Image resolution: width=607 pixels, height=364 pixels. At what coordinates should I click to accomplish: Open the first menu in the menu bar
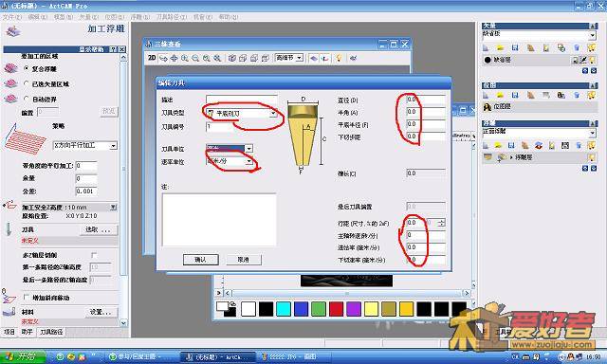[12, 17]
